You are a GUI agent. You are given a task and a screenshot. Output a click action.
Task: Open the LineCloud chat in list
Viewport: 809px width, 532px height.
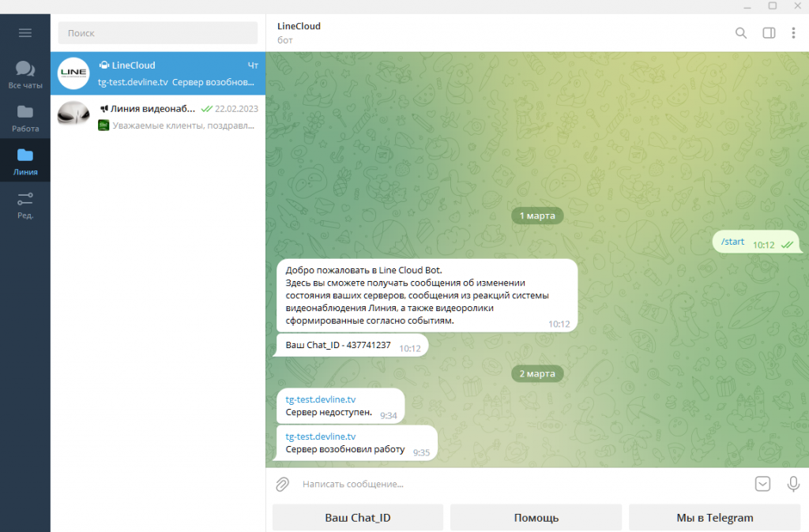click(x=158, y=73)
